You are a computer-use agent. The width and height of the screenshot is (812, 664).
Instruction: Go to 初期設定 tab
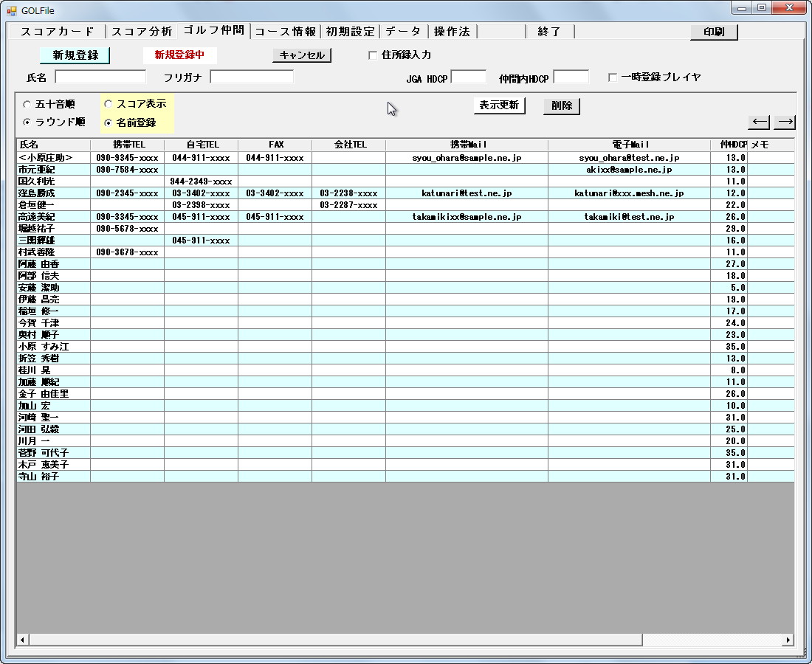[350, 32]
